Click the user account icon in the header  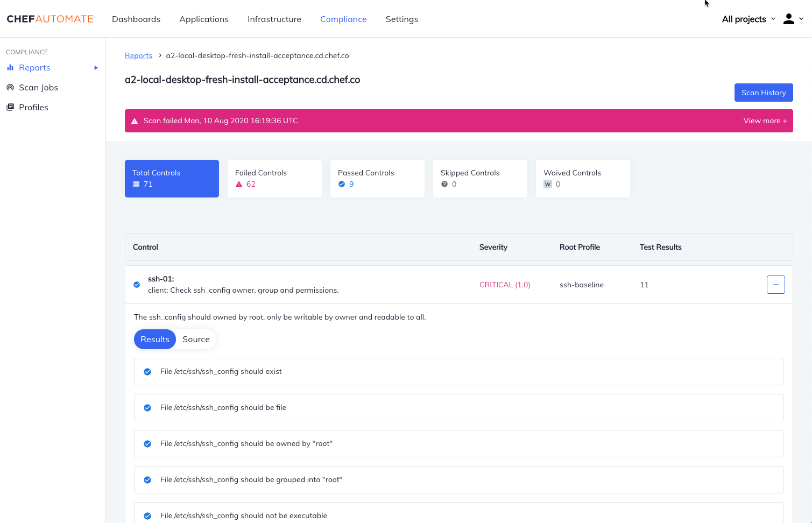pyautogui.click(x=788, y=18)
